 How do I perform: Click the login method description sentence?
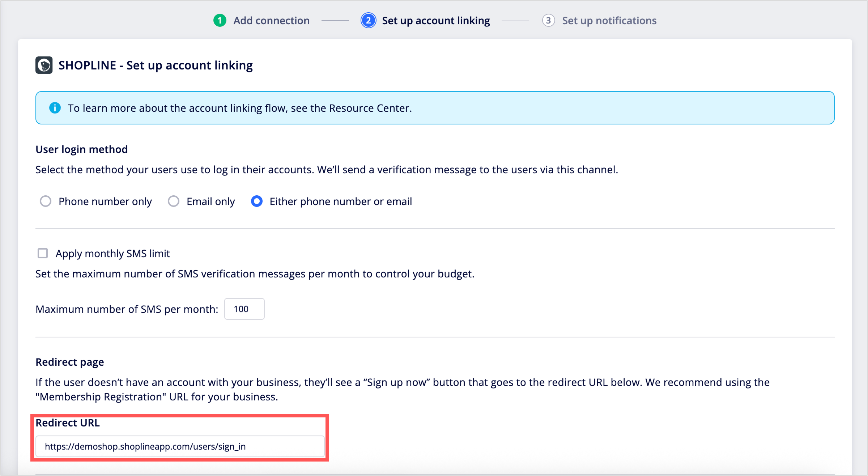click(x=327, y=170)
